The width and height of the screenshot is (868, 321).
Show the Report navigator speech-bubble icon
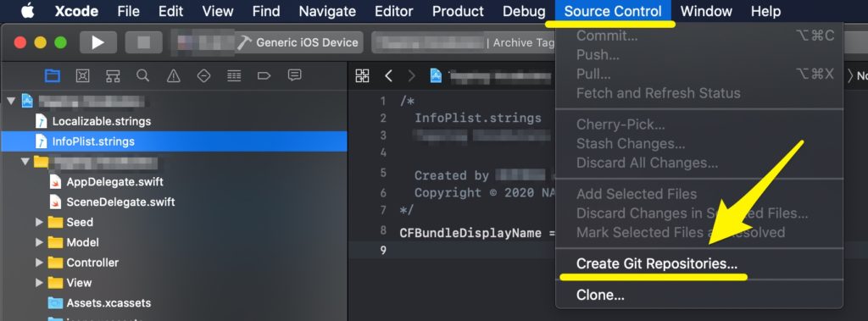click(x=294, y=76)
